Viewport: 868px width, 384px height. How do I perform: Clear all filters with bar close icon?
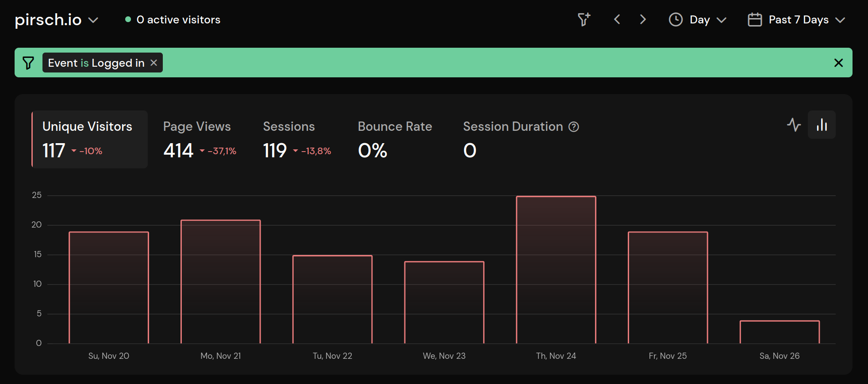838,63
